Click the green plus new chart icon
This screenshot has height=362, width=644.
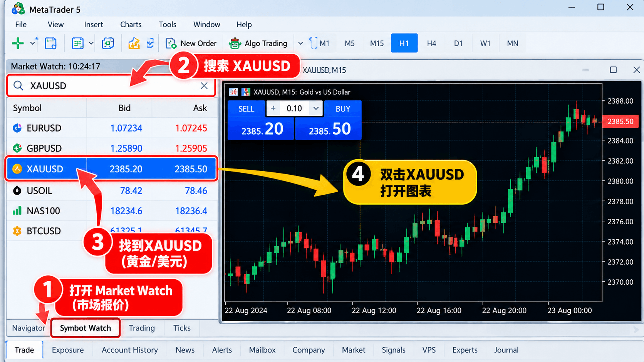18,43
